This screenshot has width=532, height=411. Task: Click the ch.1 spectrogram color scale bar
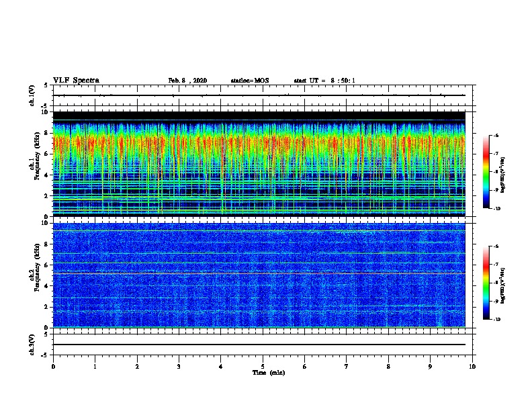point(486,172)
